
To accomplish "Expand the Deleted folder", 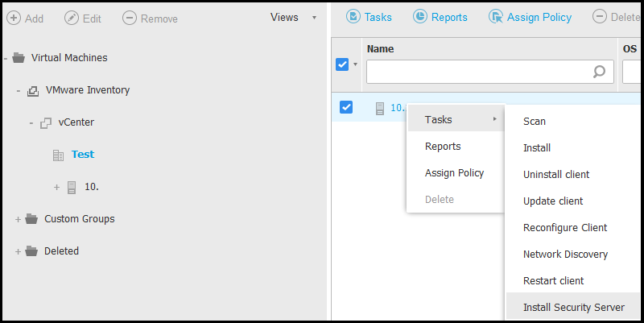I will click(x=19, y=251).
